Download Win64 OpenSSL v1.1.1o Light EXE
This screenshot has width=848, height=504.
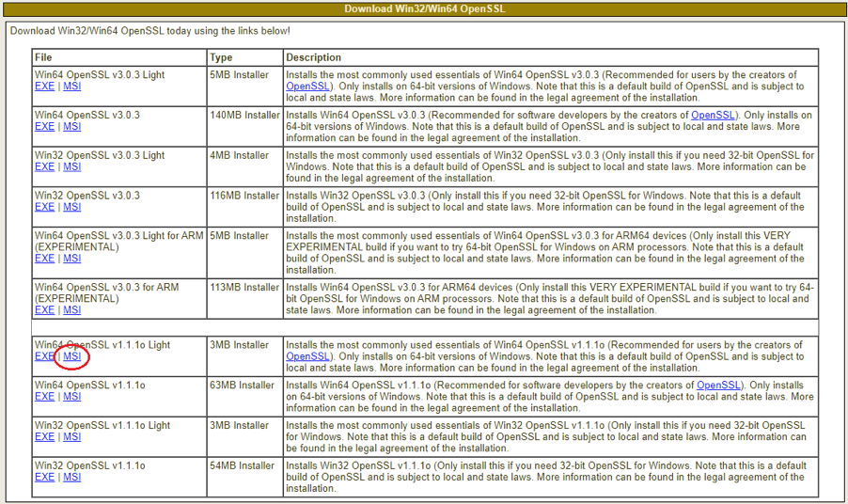tap(44, 357)
